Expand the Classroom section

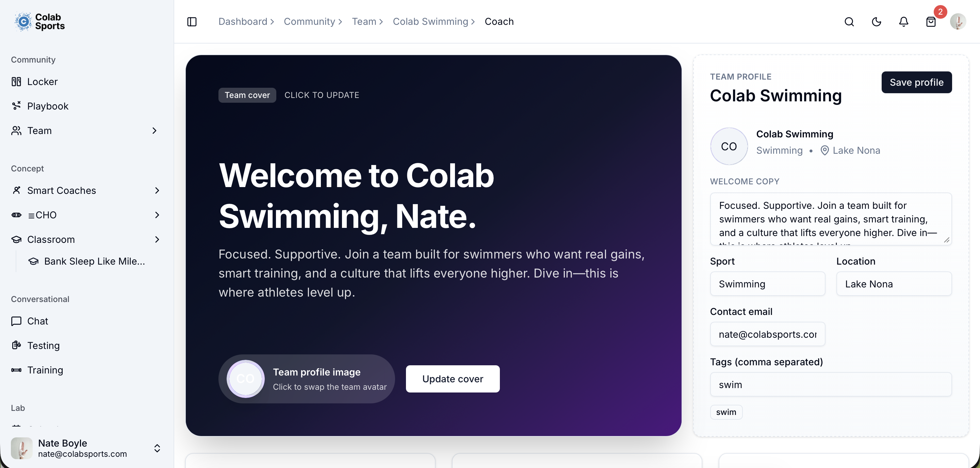tap(157, 239)
